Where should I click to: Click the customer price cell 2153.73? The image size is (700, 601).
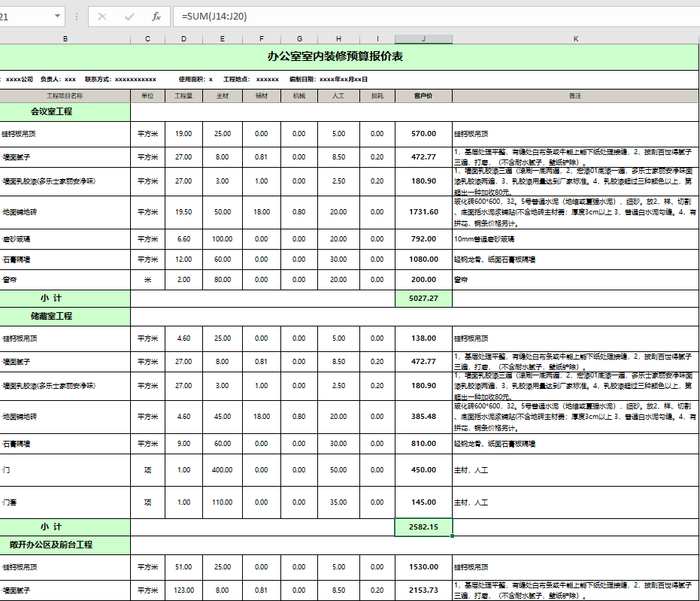[423, 590]
